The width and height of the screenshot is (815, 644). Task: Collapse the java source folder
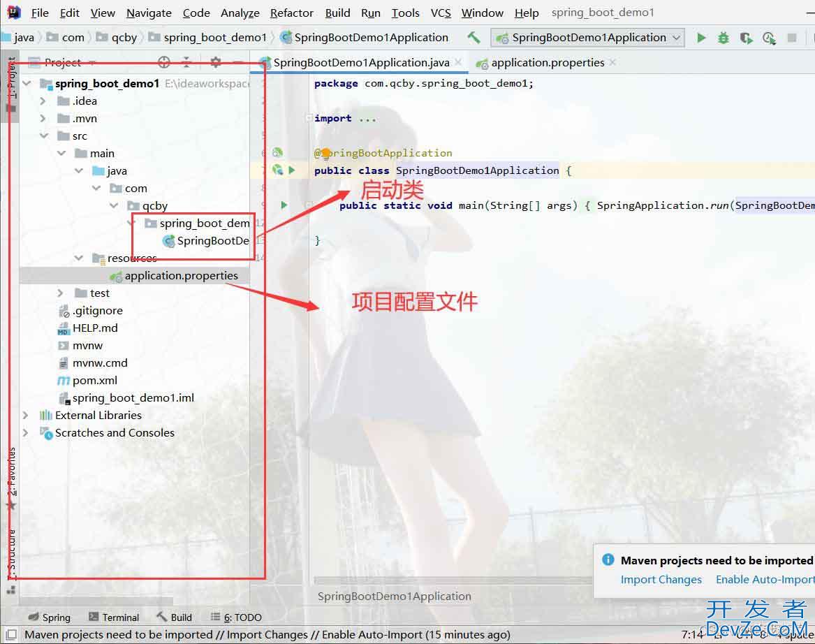point(79,170)
